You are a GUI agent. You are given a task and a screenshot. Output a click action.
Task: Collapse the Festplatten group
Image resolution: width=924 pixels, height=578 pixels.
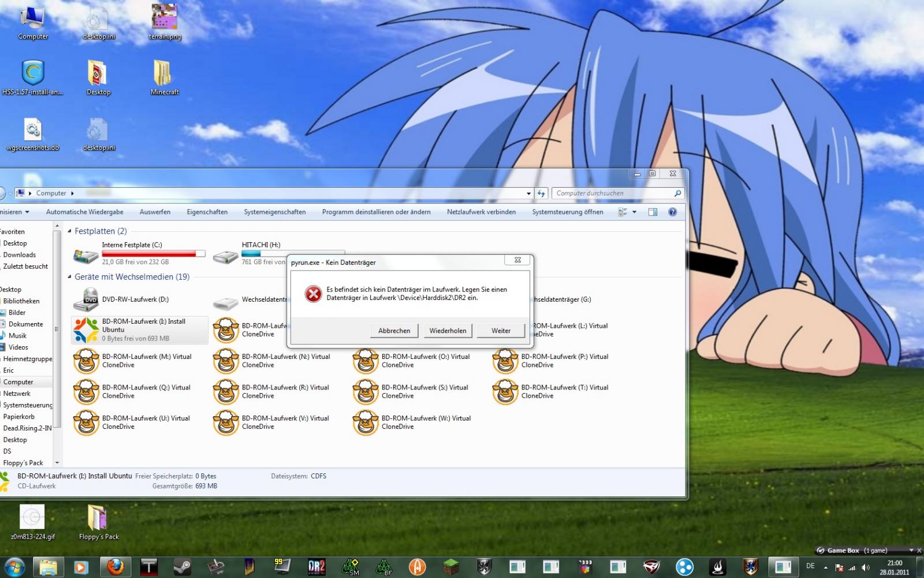(x=70, y=231)
